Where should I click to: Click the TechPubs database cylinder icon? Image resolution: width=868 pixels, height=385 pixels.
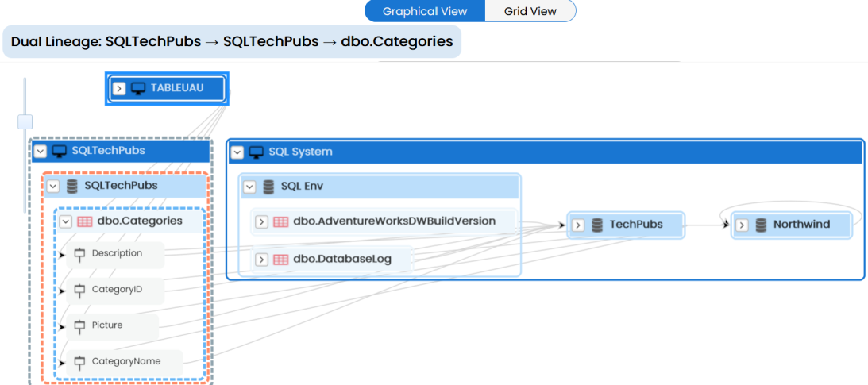(596, 225)
